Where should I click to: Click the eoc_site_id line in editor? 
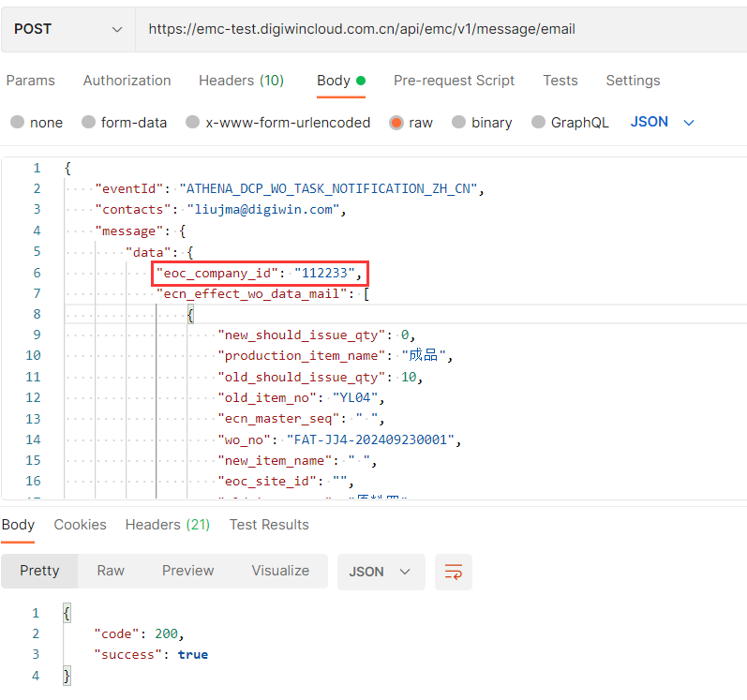pos(286,482)
